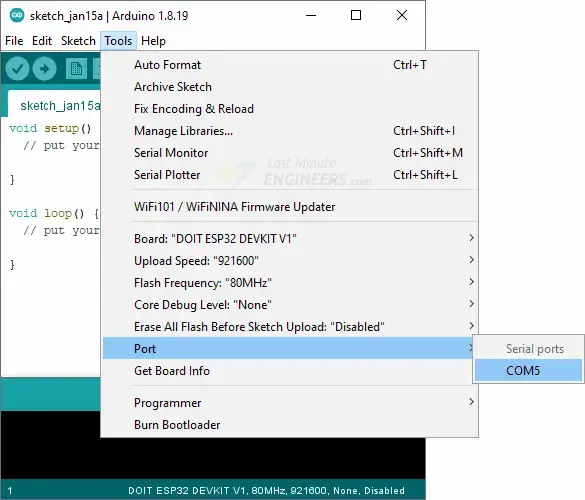Expand the Core Debug Level submenu
The image size is (585, 500).
290,304
